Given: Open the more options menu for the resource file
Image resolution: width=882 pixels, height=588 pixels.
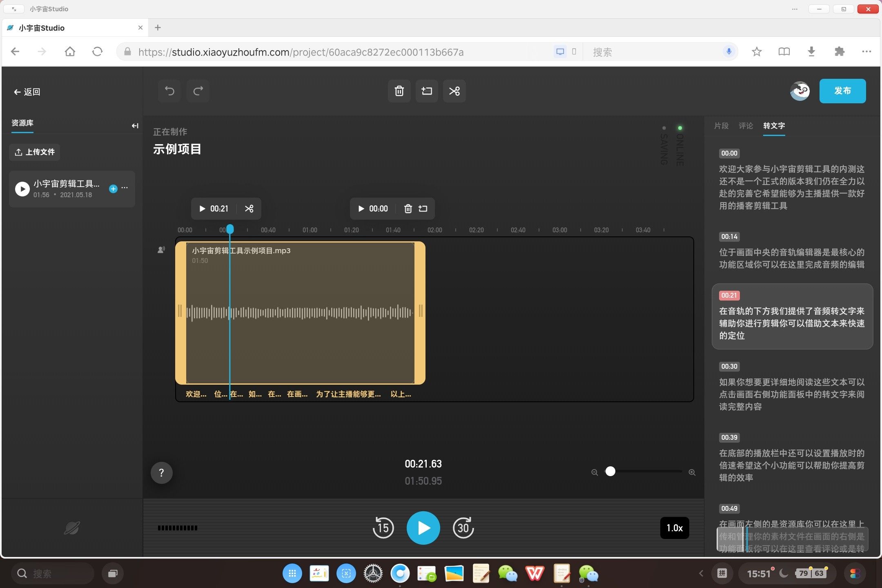Looking at the screenshot, I should point(125,188).
